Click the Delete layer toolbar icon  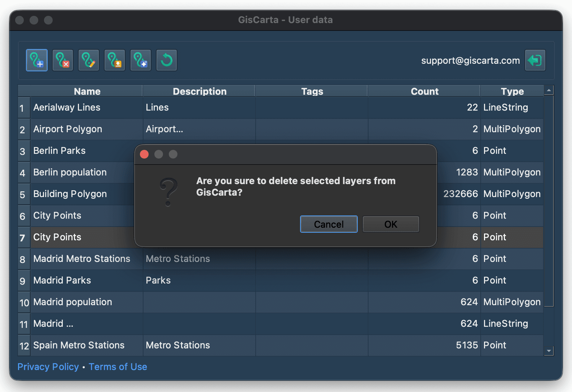click(63, 60)
